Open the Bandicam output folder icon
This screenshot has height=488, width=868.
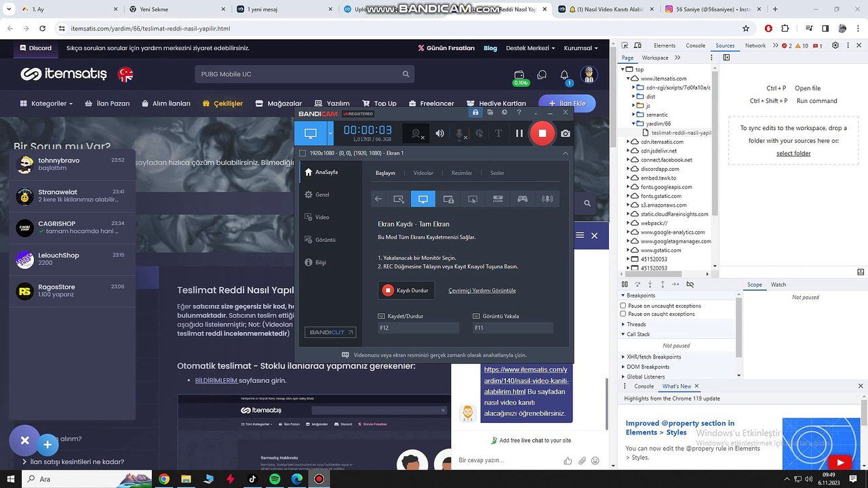(490, 113)
